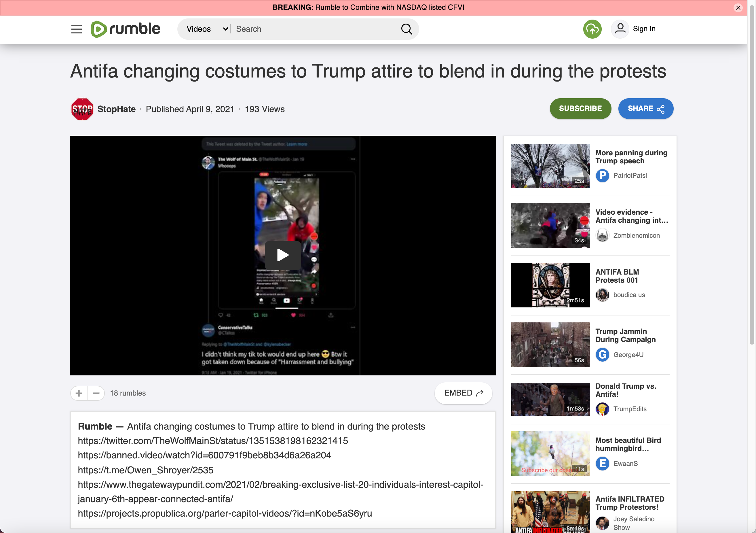Upvote the video with plus button
756x533 pixels.
[x=79, y=393]
